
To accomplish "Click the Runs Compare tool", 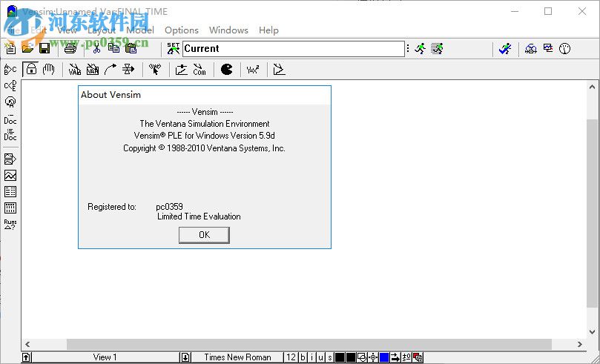I will 10,225.
